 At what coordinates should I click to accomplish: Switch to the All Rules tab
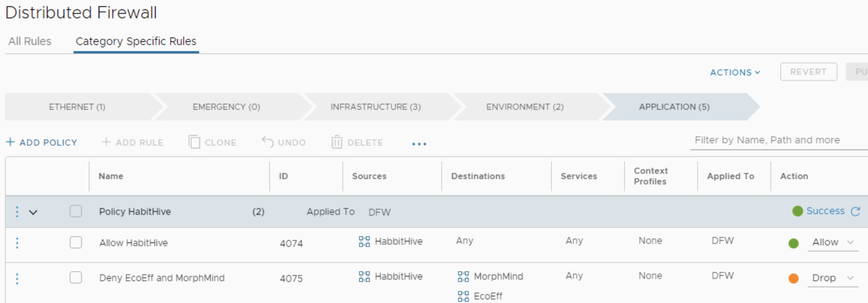click(x=30, y=41)
